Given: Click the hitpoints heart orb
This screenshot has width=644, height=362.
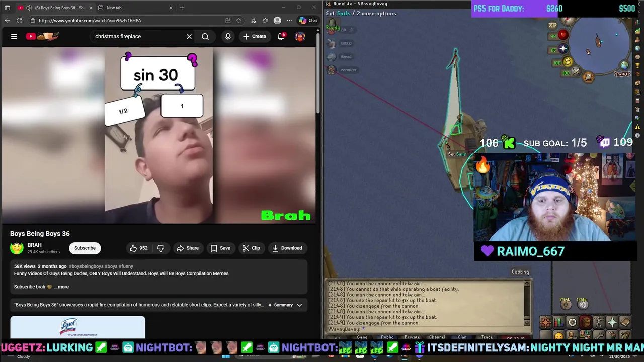Looking at the screenshot, I should 563,35.
